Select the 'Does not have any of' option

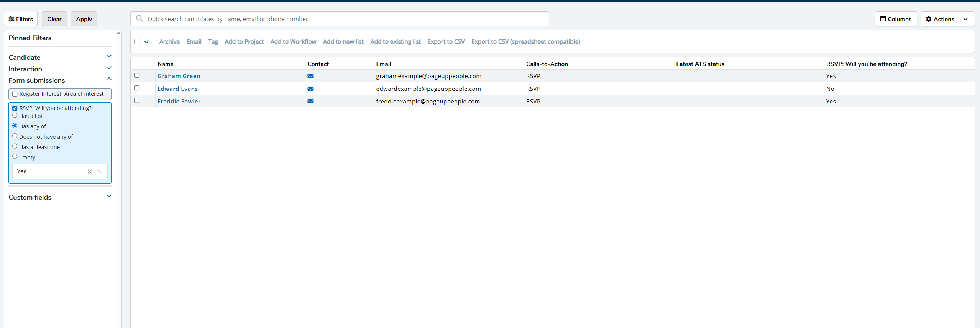coord(15,136)
